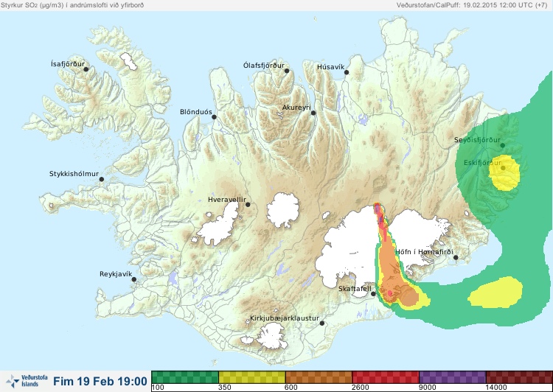The image size is (553, 392).
Task: Click the orange 600 legend swatch
Action: (x=319, y=377)
